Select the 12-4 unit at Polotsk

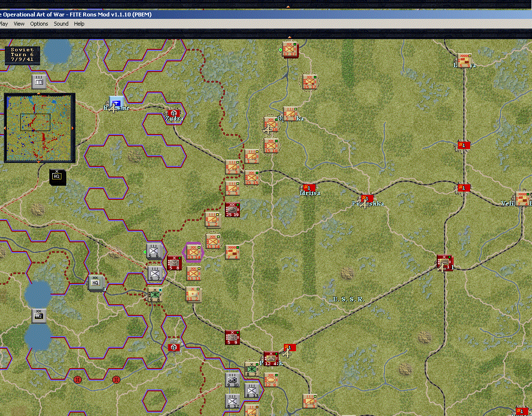pyautogui.click(x=271, y=358)
